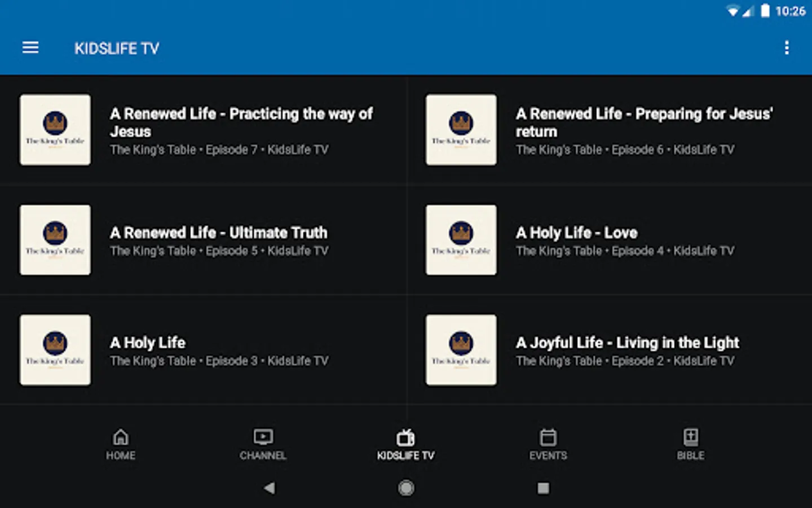Tap the Home icon in bottom navigation
Image resolution: width=812 pixels, height=508 pixels.
coord(121,437)
